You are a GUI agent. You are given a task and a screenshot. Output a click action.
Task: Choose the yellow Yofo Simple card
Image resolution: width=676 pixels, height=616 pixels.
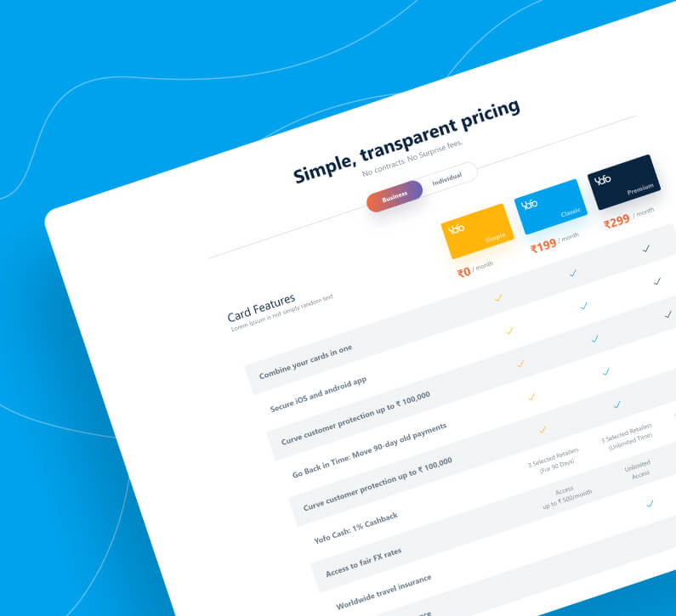(x=478, y=231)
